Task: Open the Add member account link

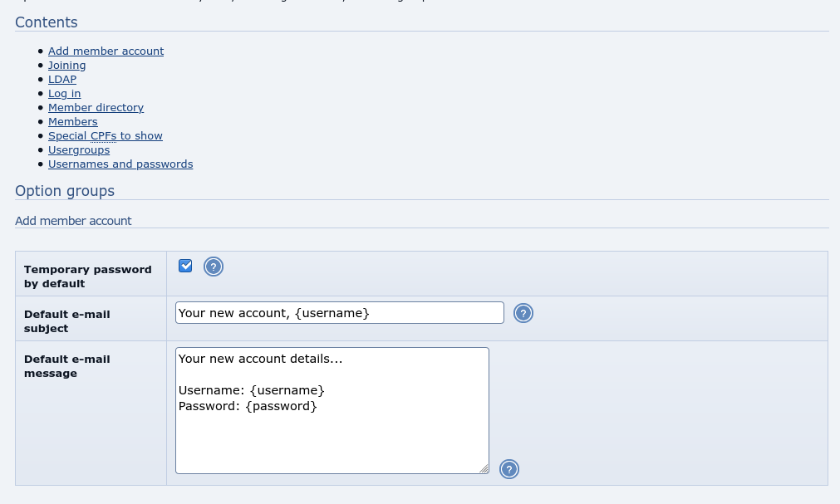Action: tap(106, 51)
